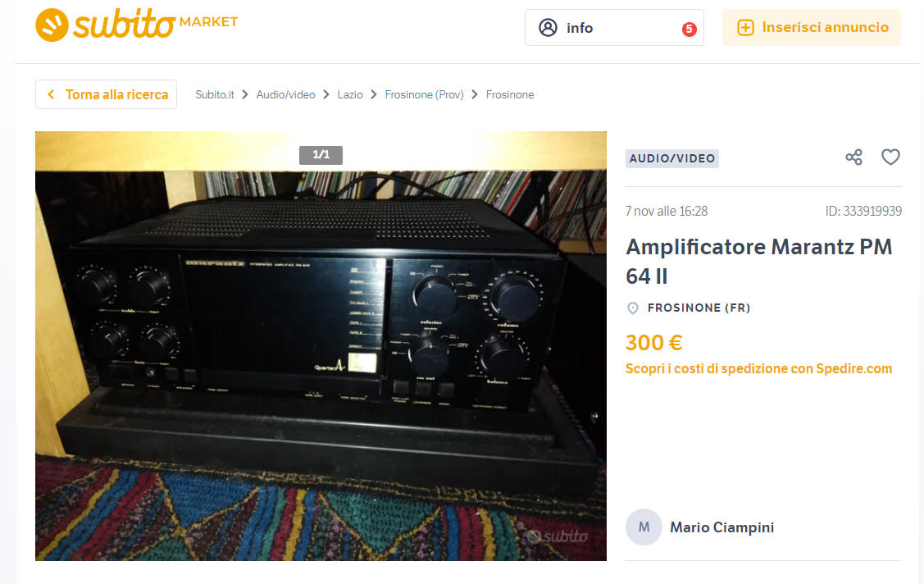The height and width of the screenshot is (584, 924).
Task: Click the AUDIO/VIDEO category tag
Action: [x=671, y=158]
